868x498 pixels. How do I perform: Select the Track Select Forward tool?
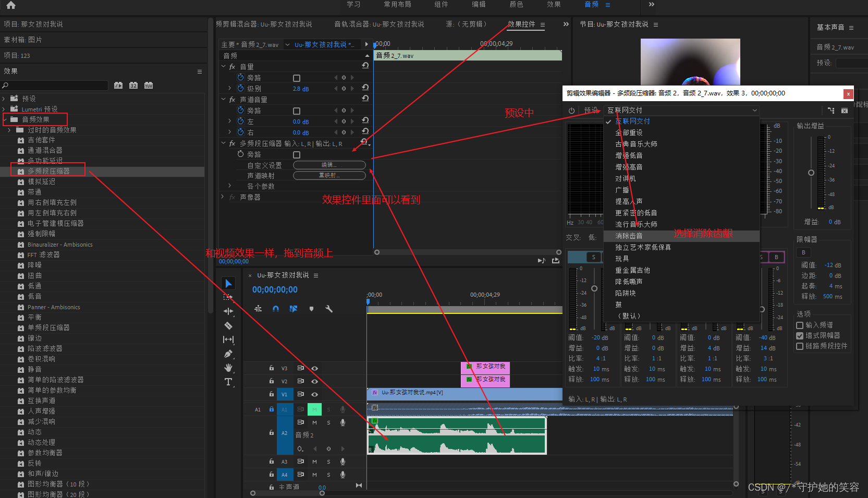coord(228,297)
